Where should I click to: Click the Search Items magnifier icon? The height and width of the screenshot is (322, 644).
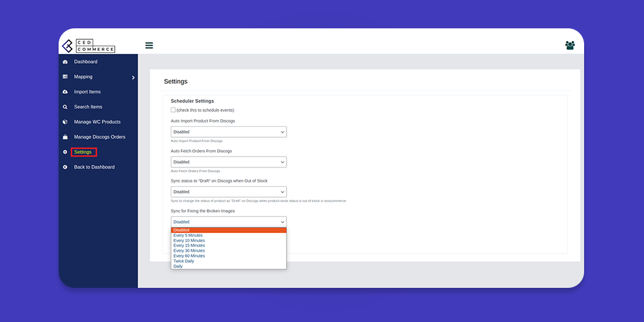[x=65, y=107]
